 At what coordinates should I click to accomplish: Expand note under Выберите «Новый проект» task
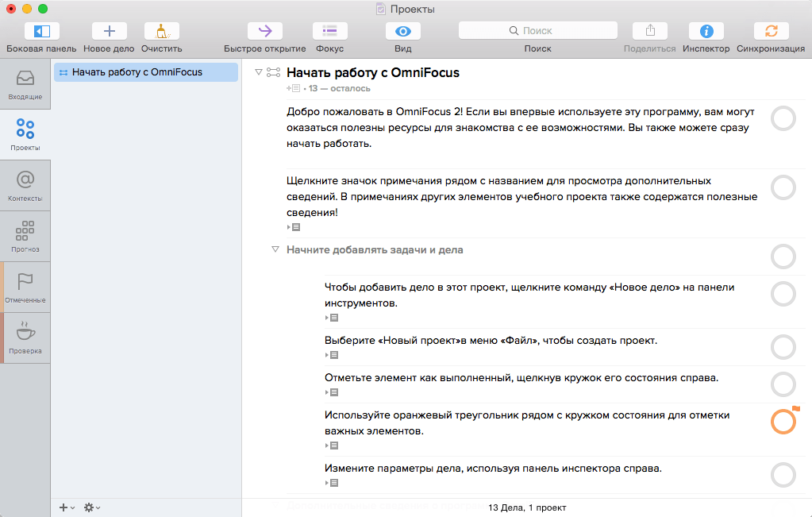tap(332, 355)
